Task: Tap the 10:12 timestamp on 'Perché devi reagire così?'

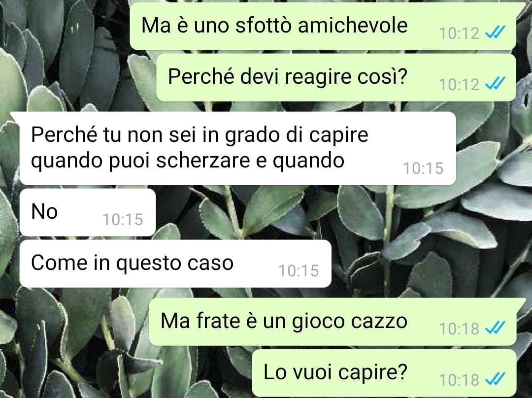Action: pos(459,85)
